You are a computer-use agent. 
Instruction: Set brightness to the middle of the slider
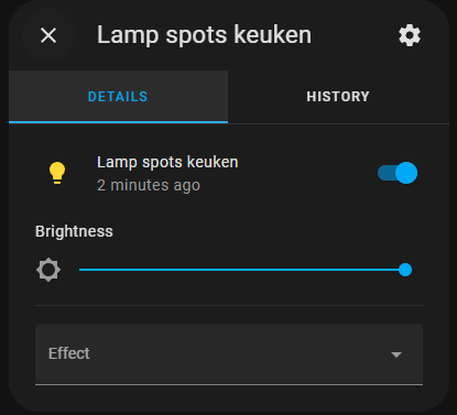[x=242, y=270]
